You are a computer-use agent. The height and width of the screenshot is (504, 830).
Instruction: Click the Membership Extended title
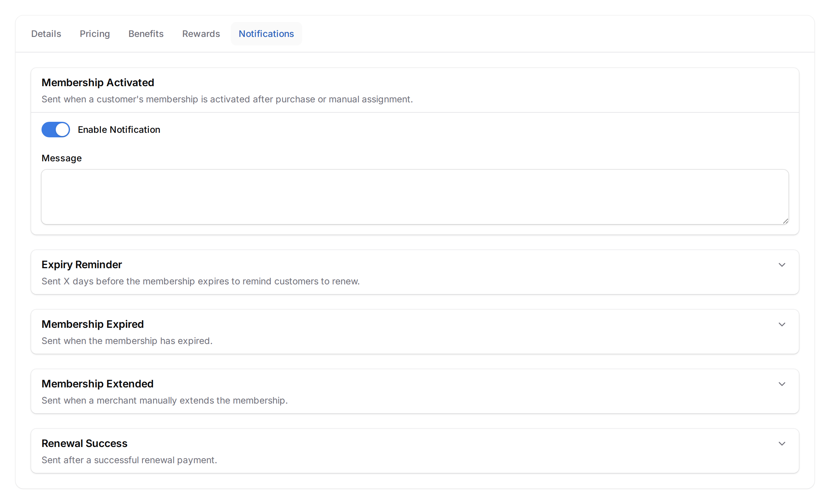[x=97, y=384]
